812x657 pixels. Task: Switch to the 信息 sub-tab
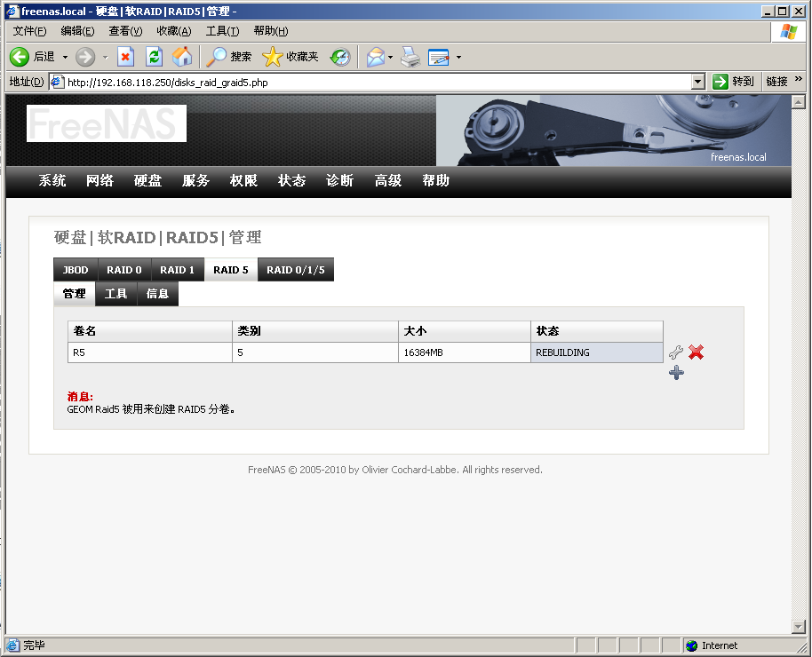pos(158,294)
